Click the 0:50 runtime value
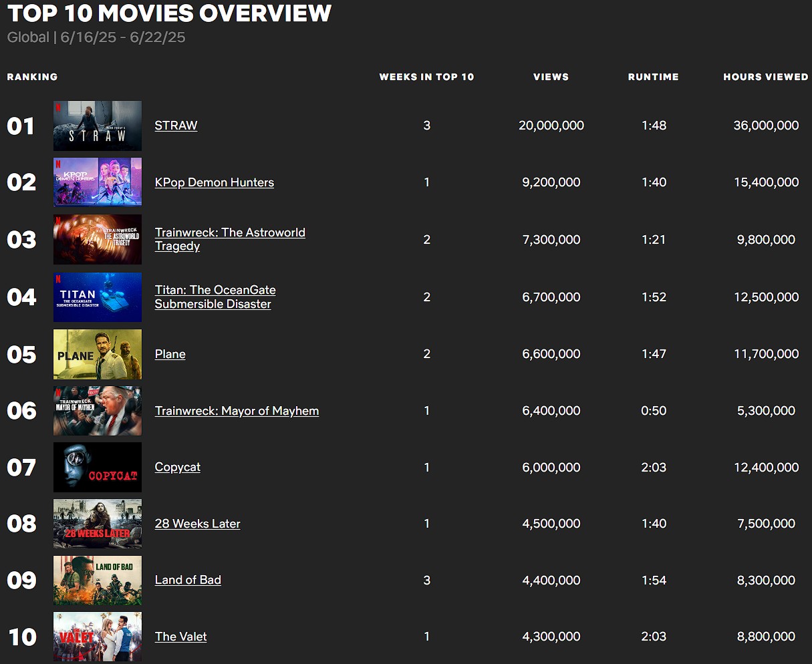The height and width of the screenshot is (664, 812). 654,411
